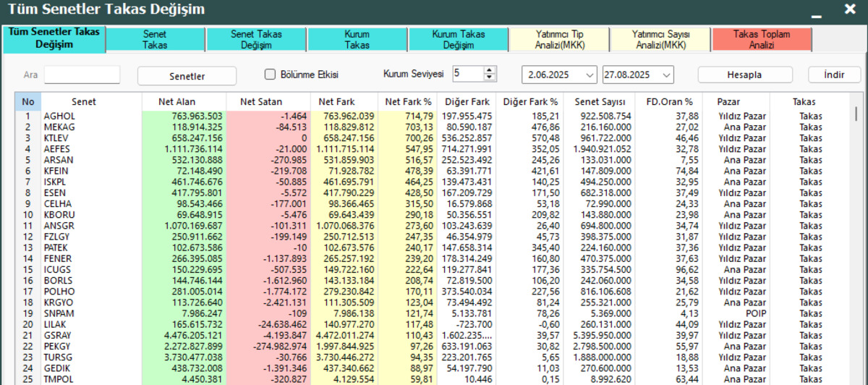Screen dimensions: 868x385
Task: Select the Yatırımcı Tip Analizi(MKK) tab
Action: click(559, 40)
